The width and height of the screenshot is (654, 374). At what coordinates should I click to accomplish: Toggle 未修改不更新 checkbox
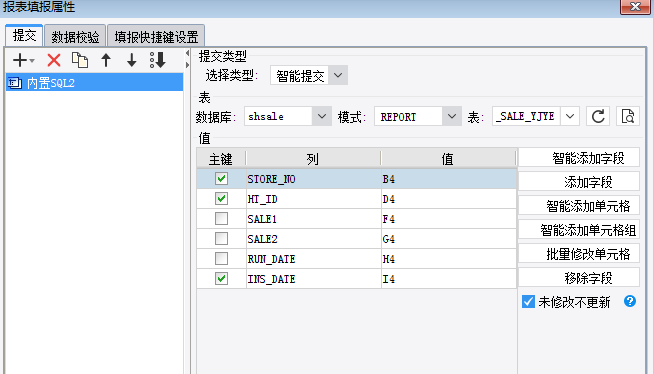coord(528,301)
